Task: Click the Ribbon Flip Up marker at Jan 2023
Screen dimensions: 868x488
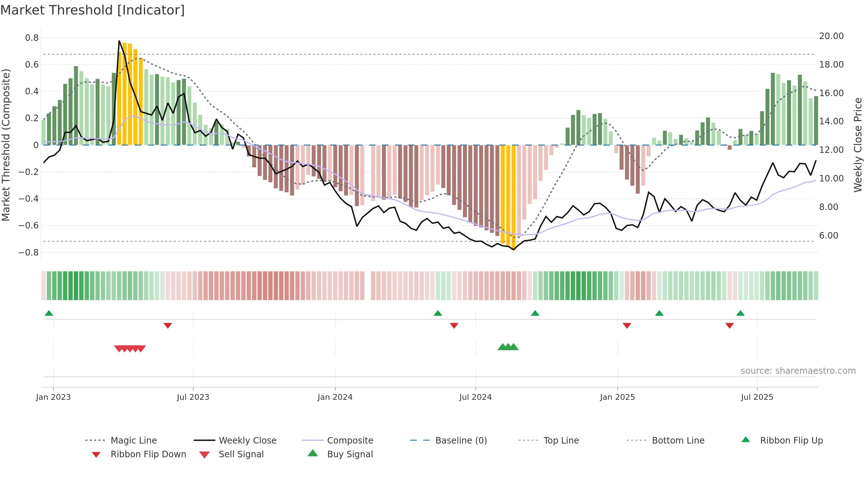Action: coord(49,313)
